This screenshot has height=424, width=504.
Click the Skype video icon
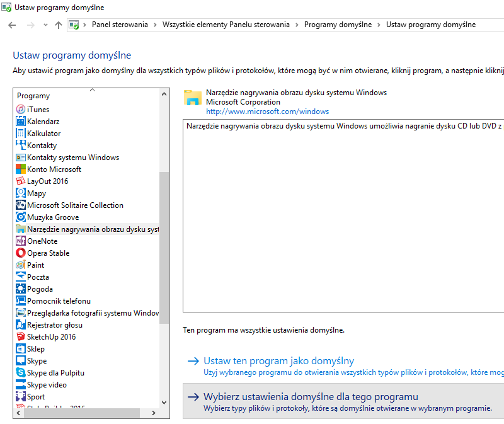point(21,384)
